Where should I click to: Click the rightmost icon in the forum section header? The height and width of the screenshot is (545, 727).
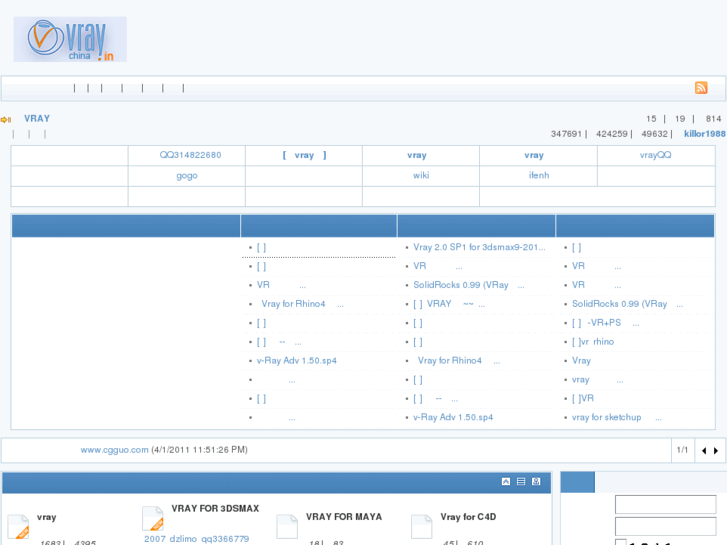tap(536, 481)
